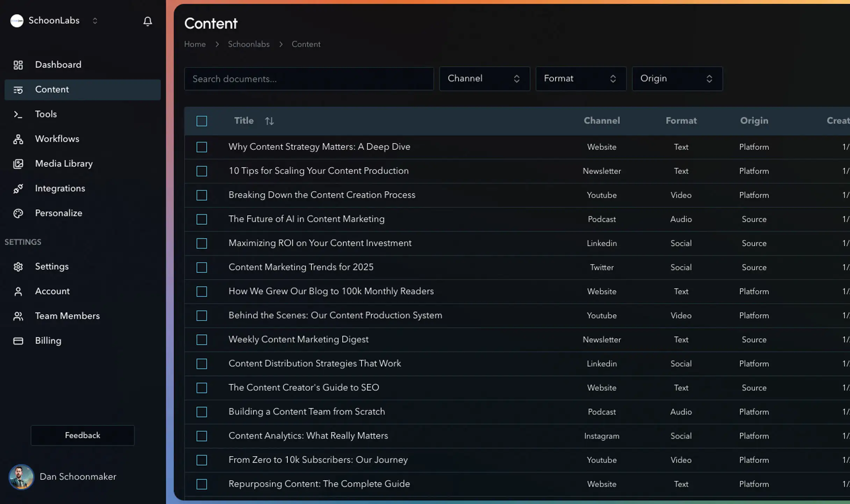Click the Home breadcrumb link
Screen dimensions: 850x504
pyautogui.click(x=195, y=44)
